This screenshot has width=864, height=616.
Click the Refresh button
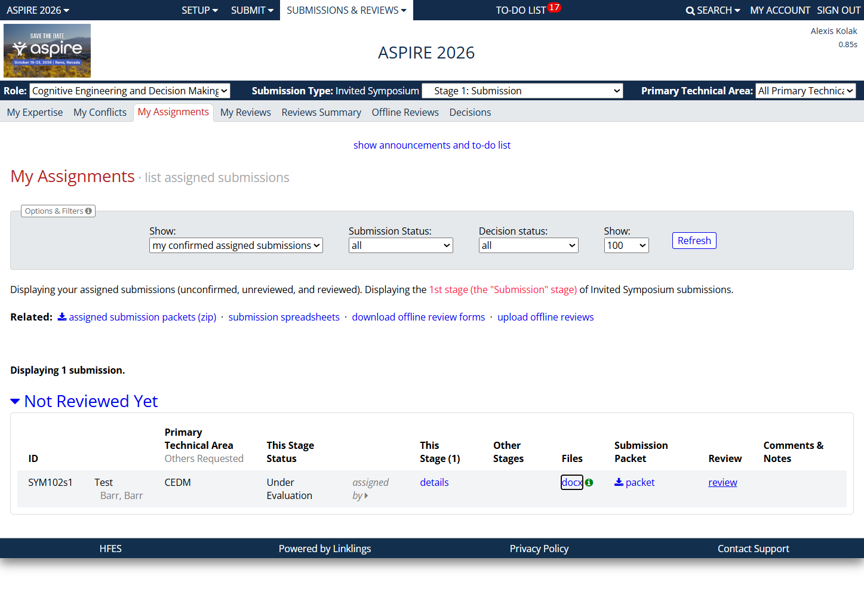(694, 241)
